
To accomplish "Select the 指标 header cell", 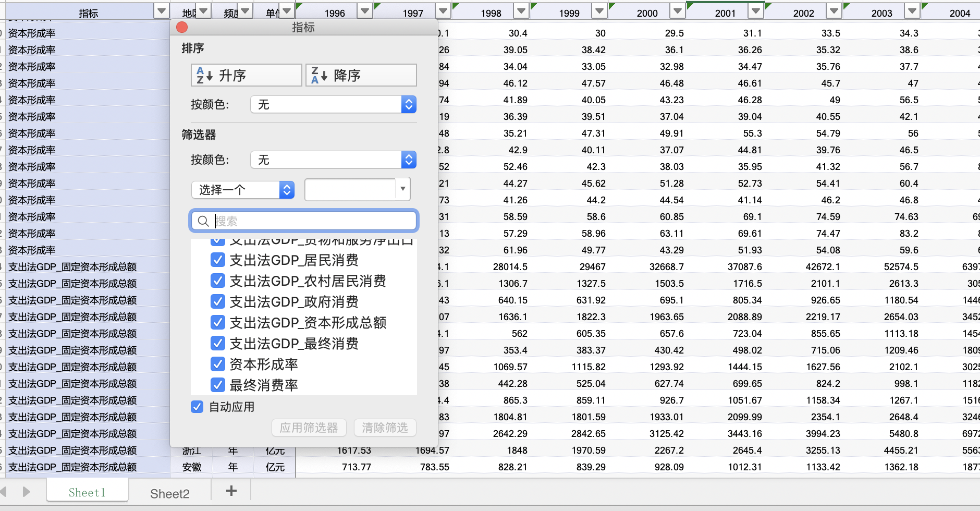I will click(88, 13).
